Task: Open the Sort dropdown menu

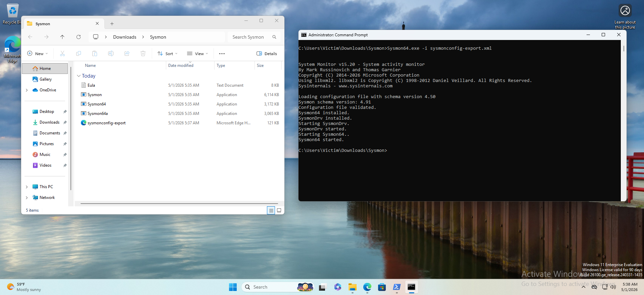Action: [167, 53]
